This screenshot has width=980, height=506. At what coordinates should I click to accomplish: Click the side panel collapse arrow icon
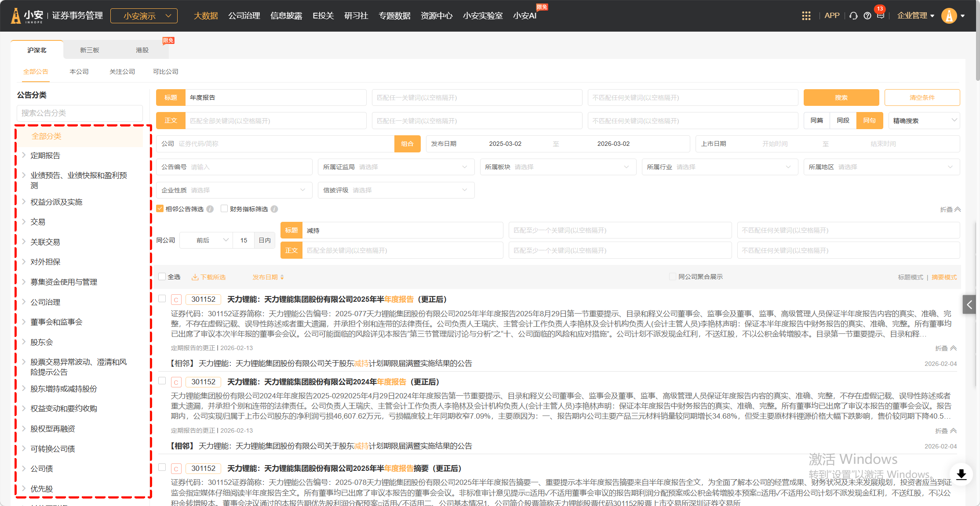(x=969, y=304)
